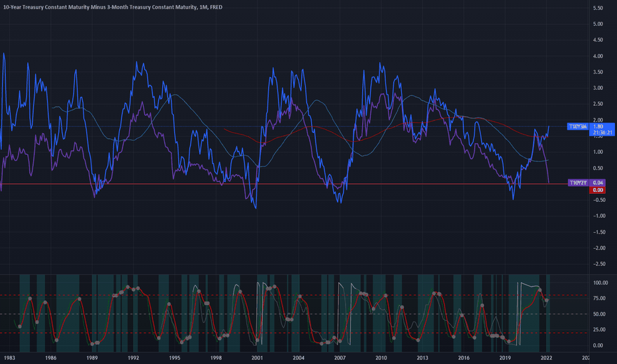Click the 2022 label on time axis

click(x=546, y=357)
